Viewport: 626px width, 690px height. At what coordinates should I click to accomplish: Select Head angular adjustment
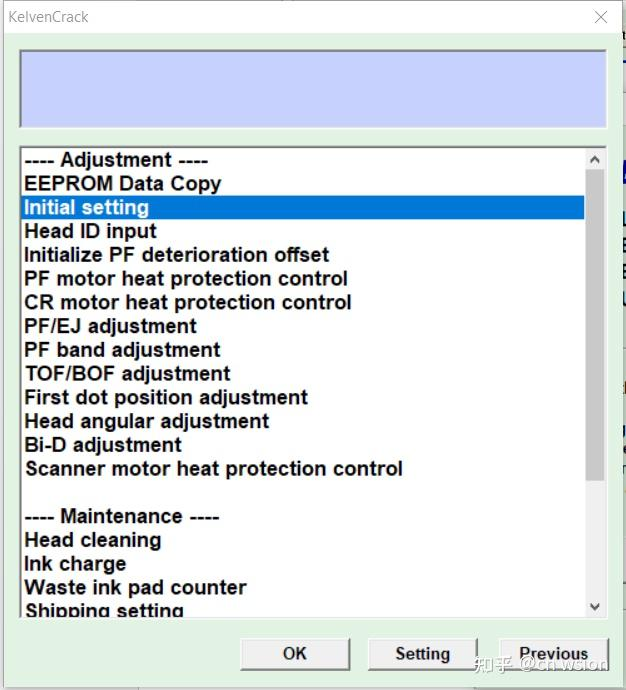pyautogui.click(x=146, y=421)
